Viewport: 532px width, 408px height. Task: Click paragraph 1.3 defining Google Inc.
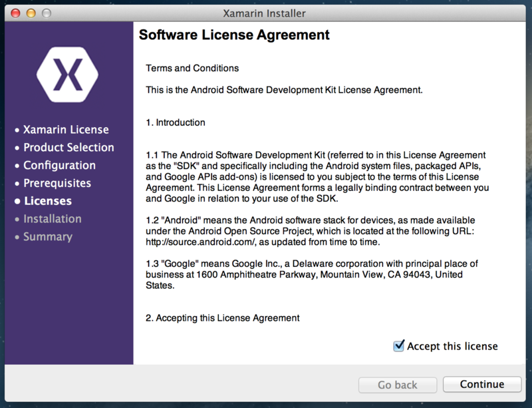click(312, 274)
